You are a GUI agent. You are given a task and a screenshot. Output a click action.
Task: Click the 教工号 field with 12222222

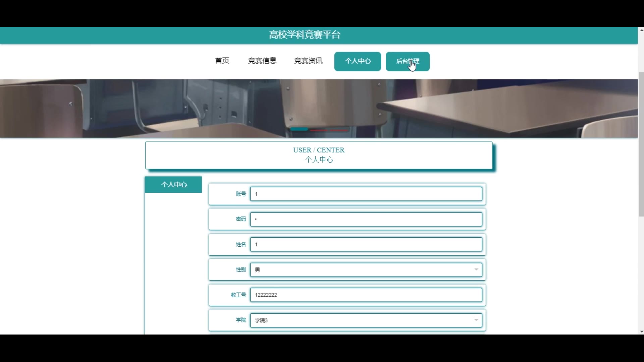tap(366, 295)
